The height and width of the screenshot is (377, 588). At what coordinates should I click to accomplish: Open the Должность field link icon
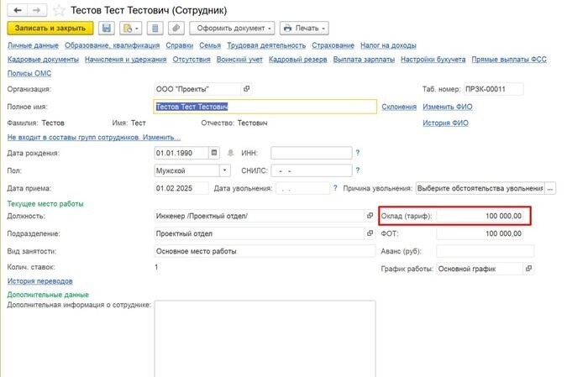[370, 216]
